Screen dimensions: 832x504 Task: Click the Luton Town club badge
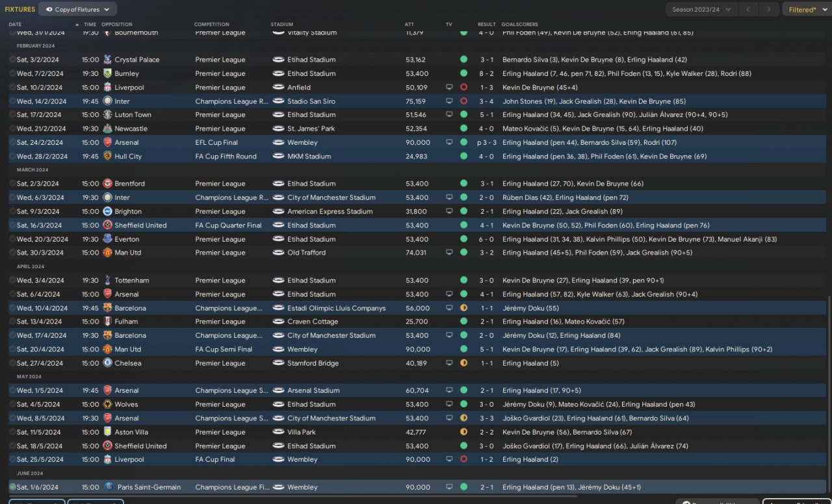click(x=107, y=115)
